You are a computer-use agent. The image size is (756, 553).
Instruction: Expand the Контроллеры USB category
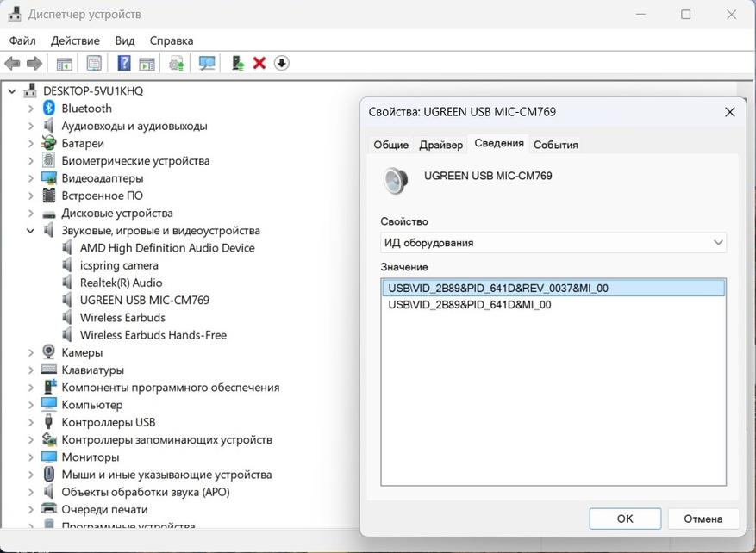31,422
